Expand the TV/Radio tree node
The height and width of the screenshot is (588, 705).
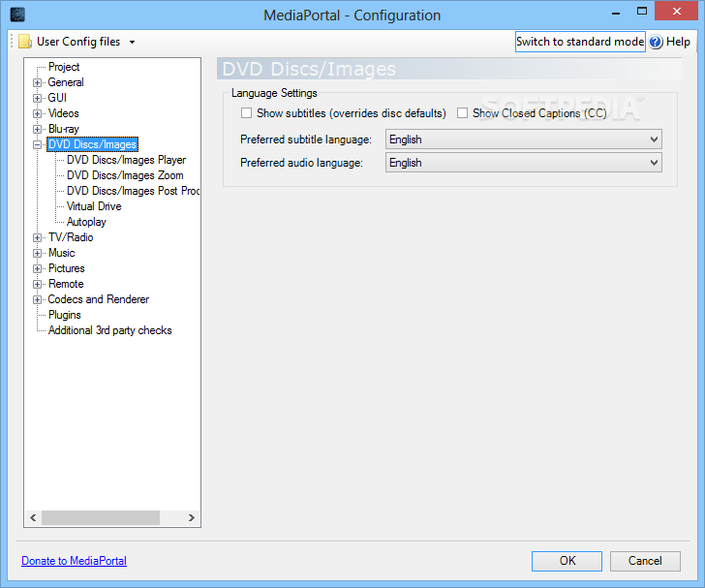pos(38,237)
